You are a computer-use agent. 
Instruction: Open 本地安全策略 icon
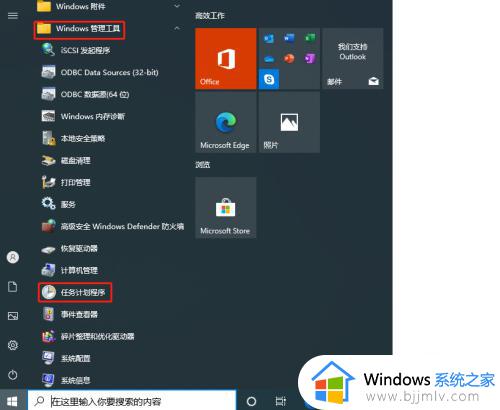(48, 138)
